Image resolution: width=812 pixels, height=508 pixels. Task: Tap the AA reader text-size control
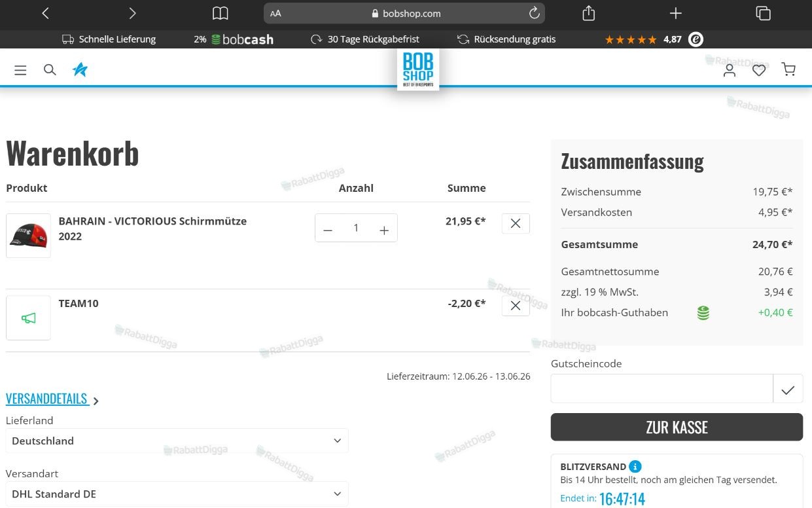click(275, 13)
